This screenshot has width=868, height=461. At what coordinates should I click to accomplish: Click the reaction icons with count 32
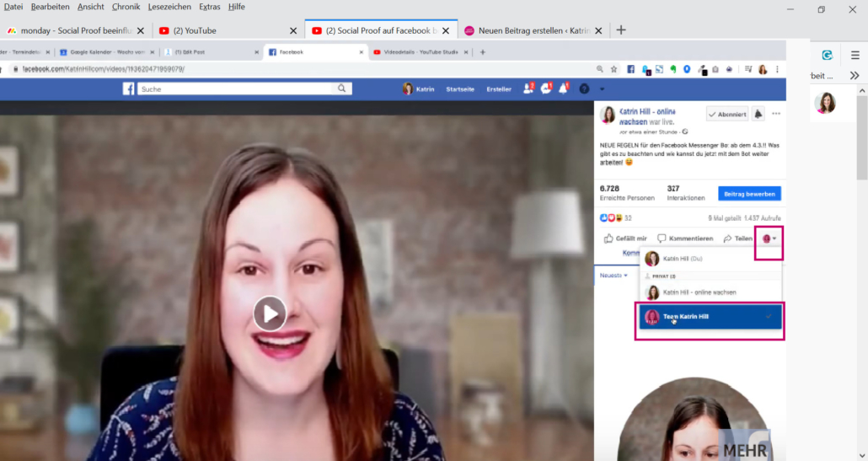point(615,218)
